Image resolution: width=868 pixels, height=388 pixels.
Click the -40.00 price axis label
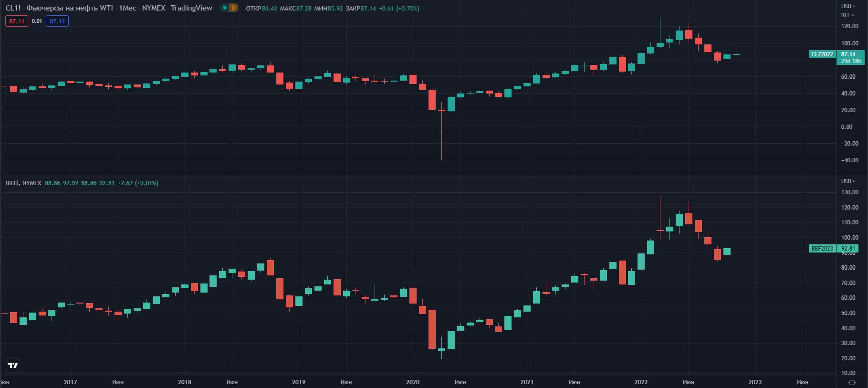point(849,160)
